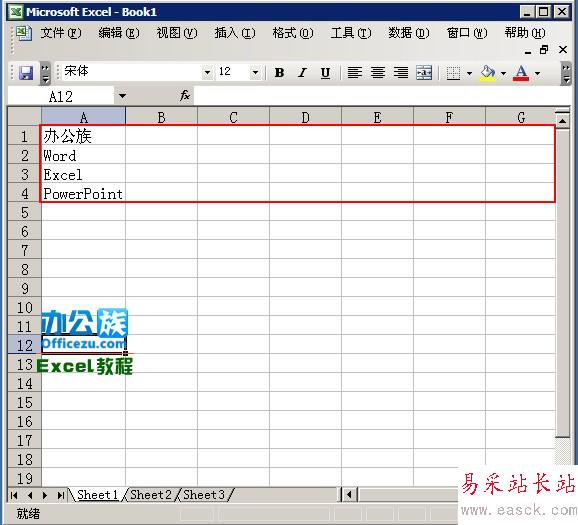Select column F header
The image size is (578, 525).
[449, 117]
